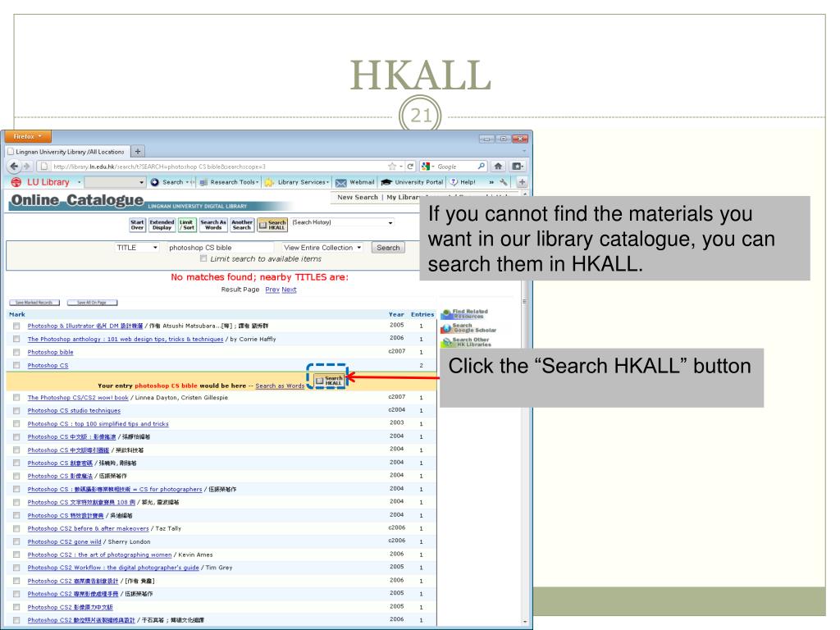
Task: Click Search HKALL in the top button row
Action: point(272,225)
